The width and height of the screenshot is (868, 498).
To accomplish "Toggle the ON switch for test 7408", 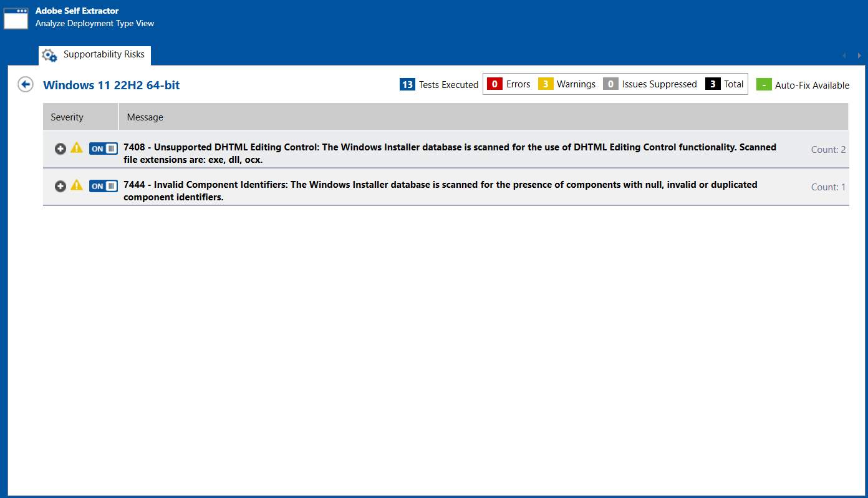I will (x=104, y=149).
